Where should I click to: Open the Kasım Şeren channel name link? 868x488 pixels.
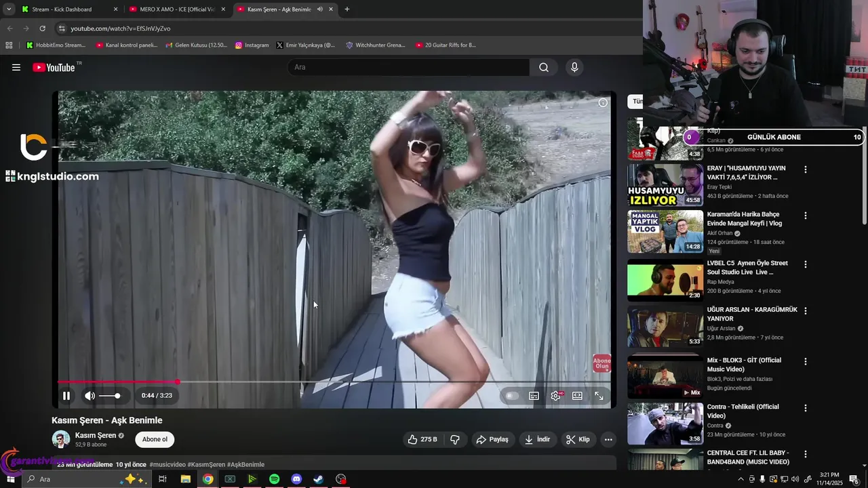(x=96, y=435)
